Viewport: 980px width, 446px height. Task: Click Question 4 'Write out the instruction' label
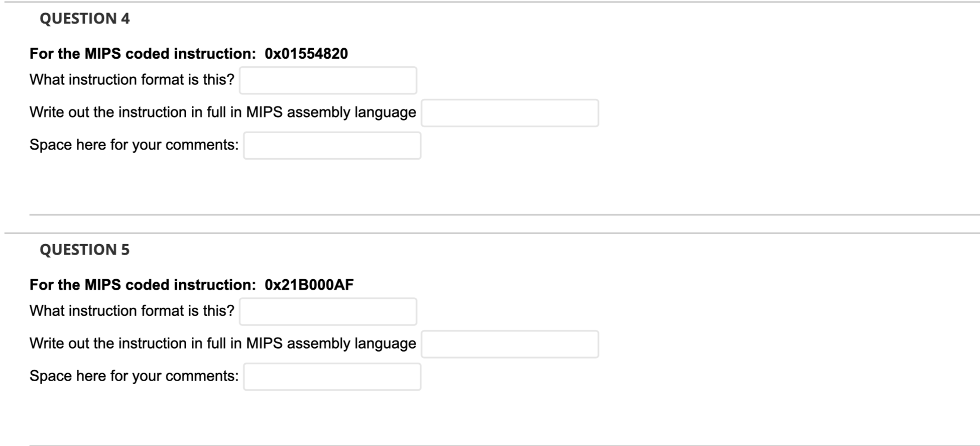click(x=223, y=113)
